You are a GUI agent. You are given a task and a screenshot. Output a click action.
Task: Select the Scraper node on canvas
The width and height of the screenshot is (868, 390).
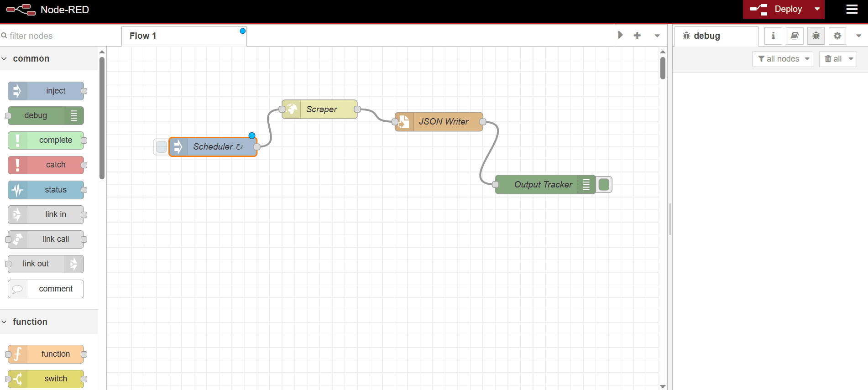click(x=319, y=109)
